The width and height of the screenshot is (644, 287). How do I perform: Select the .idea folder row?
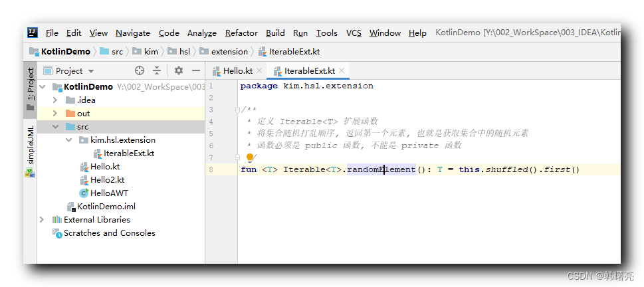(121, 100)
